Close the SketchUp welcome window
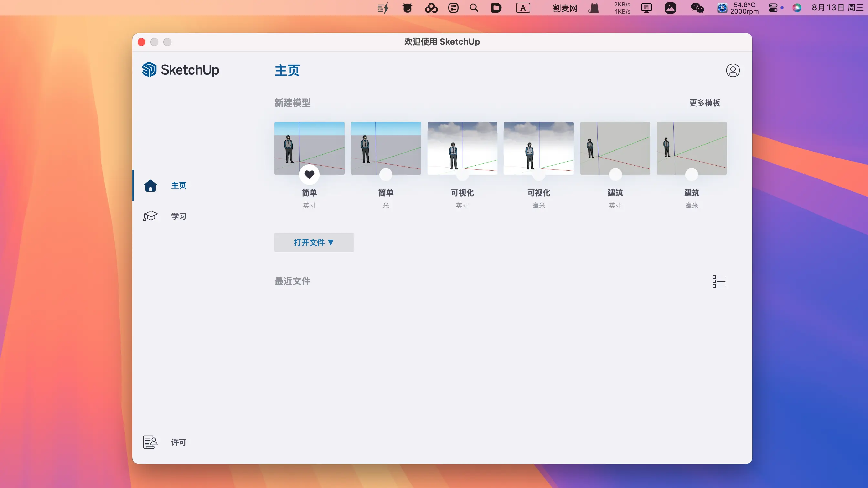The image size is (868, 488). click(141, 42)
